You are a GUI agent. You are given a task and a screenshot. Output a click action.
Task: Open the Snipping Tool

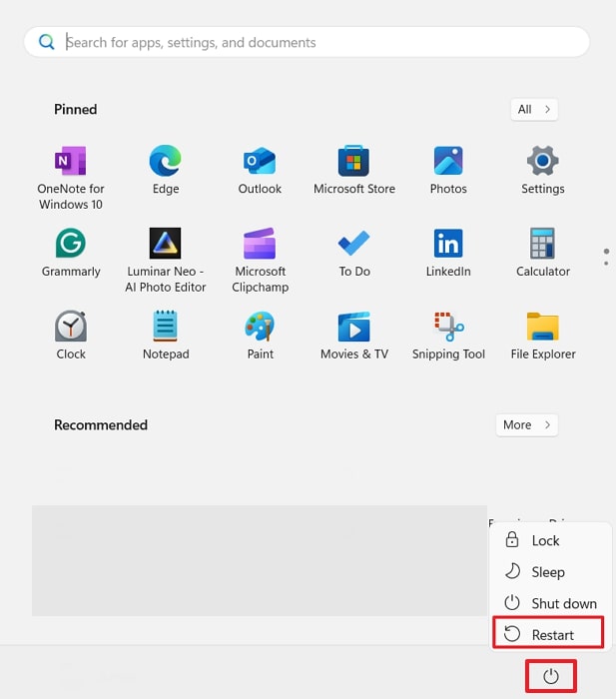click(x=448, y=336)
